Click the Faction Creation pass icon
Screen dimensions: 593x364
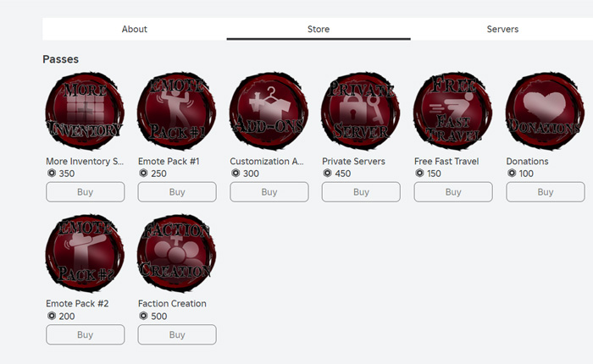(176, 253)
